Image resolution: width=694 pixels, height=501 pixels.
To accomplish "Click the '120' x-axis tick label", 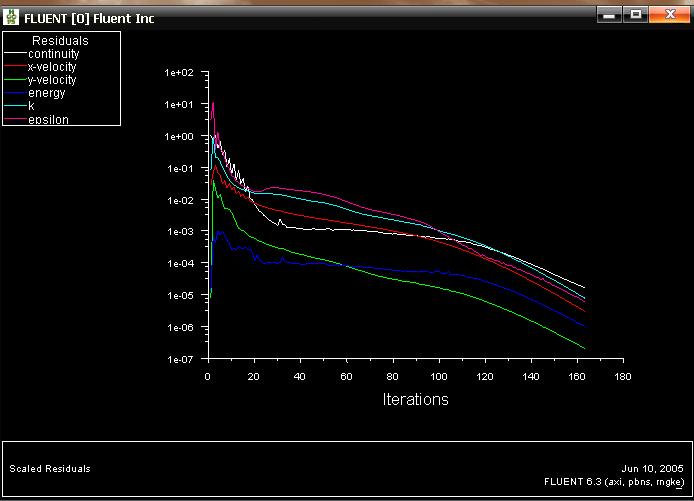I will [x=485, y=377].
